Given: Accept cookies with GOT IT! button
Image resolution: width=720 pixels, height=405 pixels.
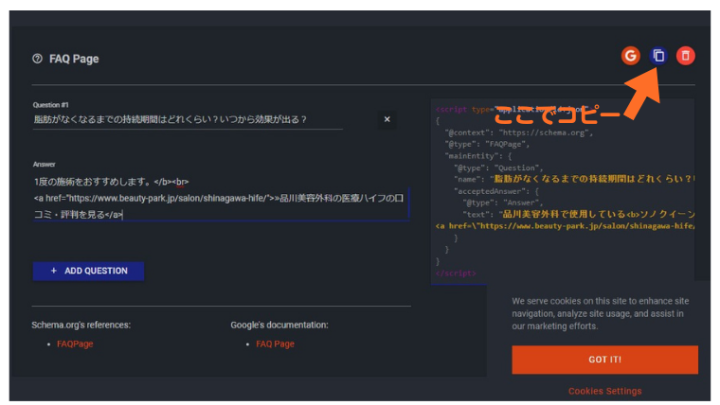Looking at the screenshot, I should (605, 360).
